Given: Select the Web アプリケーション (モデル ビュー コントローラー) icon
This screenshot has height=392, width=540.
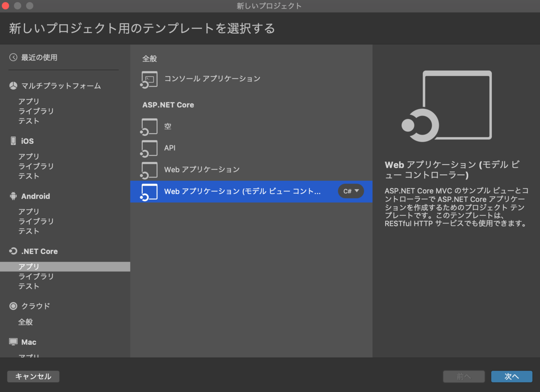Looking at the screenshot, I should tap(149, 191).
